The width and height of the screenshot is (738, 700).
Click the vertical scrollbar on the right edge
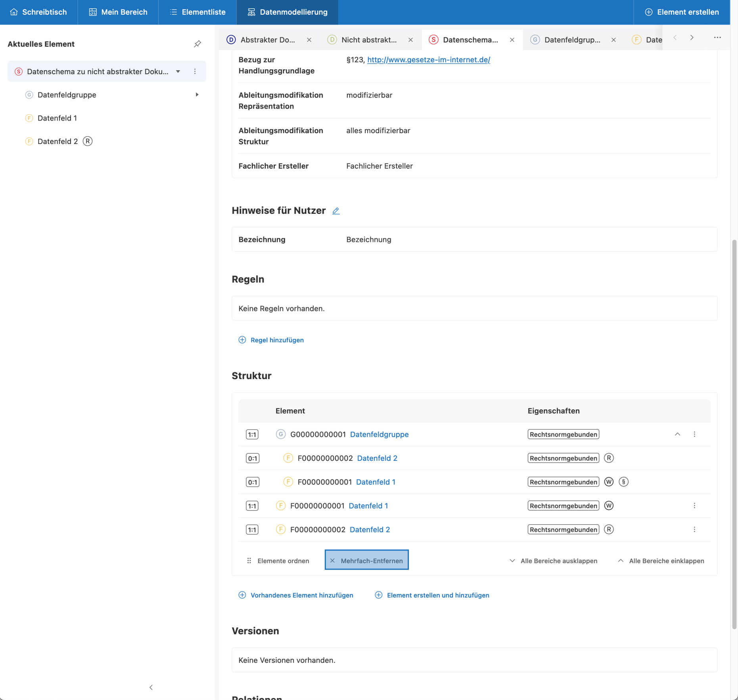(x=734, y=434)
